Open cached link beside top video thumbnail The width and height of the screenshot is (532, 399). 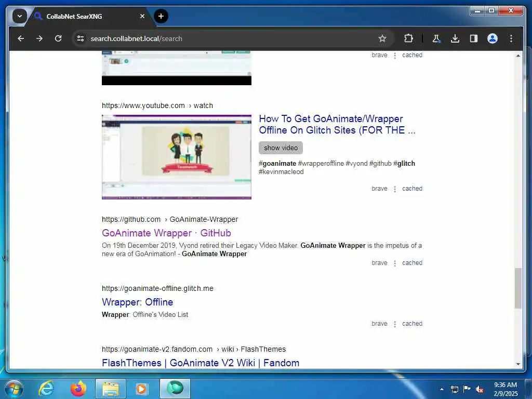(x=412, y=55)
